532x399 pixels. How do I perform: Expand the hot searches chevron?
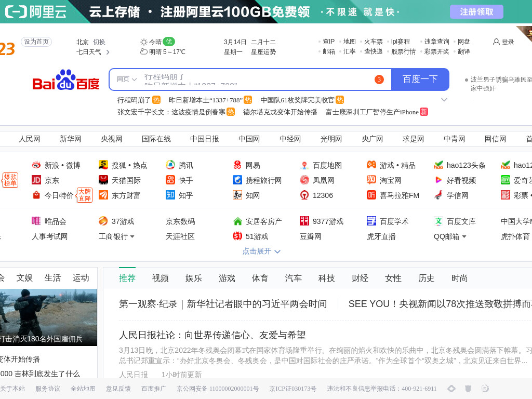point(444,100)
